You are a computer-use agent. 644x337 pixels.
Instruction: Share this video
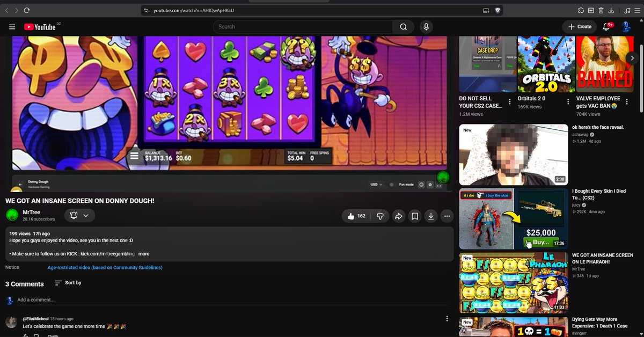[x=399, y=216]
